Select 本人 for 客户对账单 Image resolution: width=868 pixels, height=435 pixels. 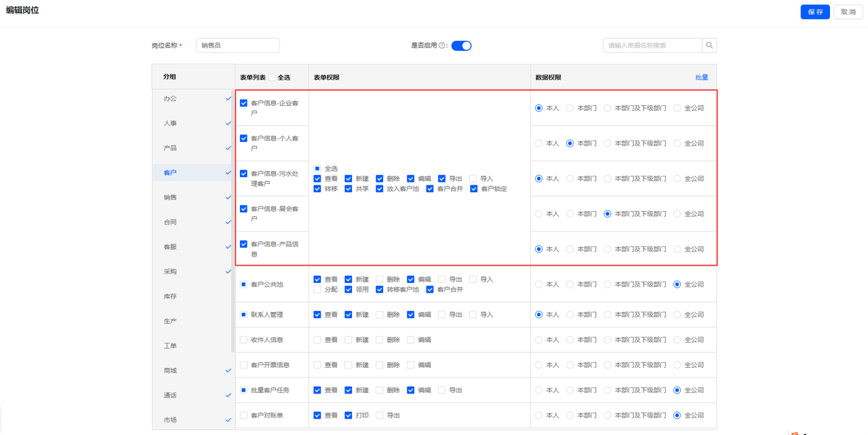coord(538,415)
